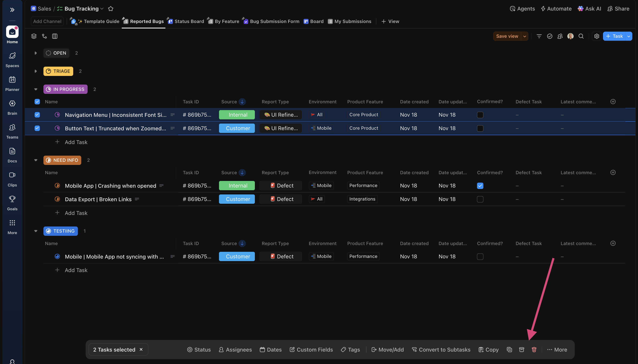
Task: Favorite Bug Tracking with the star icon
Action: click(x=111, y=9)
